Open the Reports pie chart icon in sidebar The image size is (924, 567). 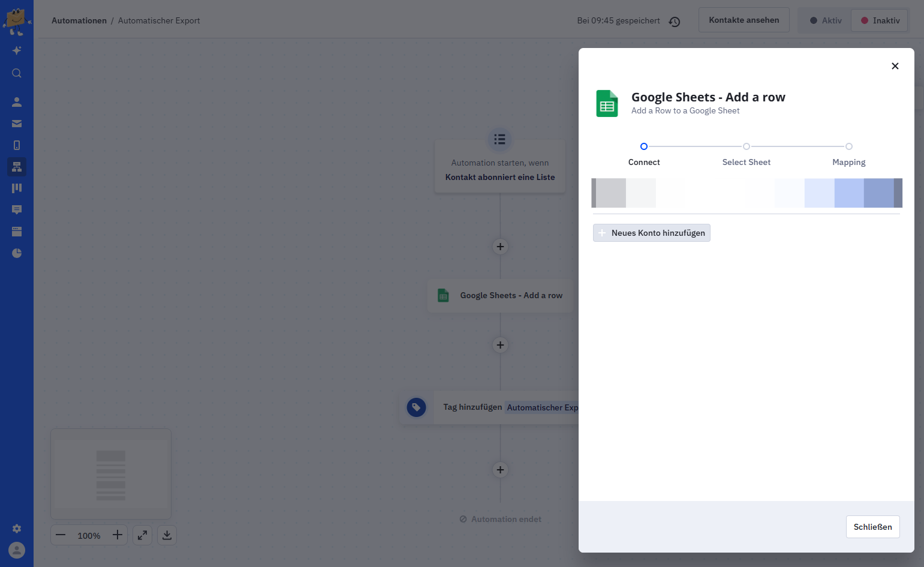pos(17,253)
